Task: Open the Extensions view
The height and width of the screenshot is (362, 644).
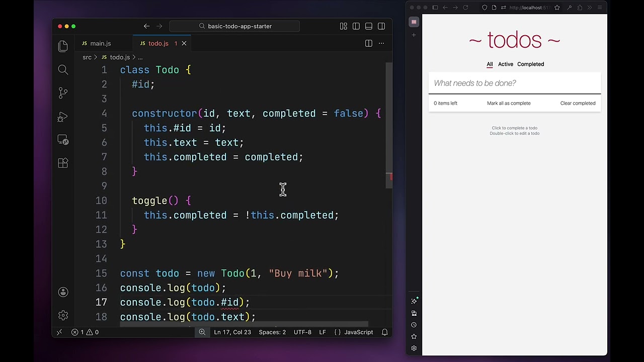Action: point(63,163)
